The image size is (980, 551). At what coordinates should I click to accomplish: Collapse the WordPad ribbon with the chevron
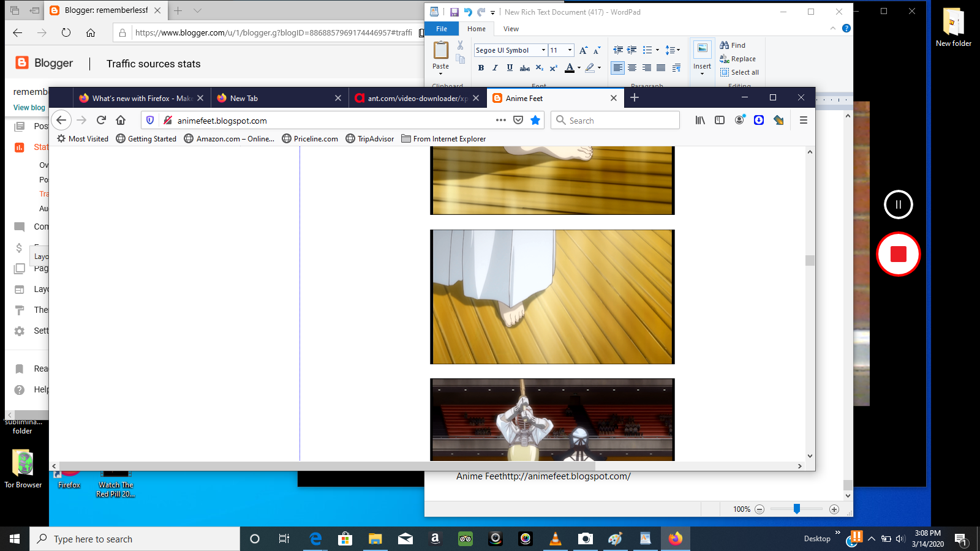[x=832, y=28]
